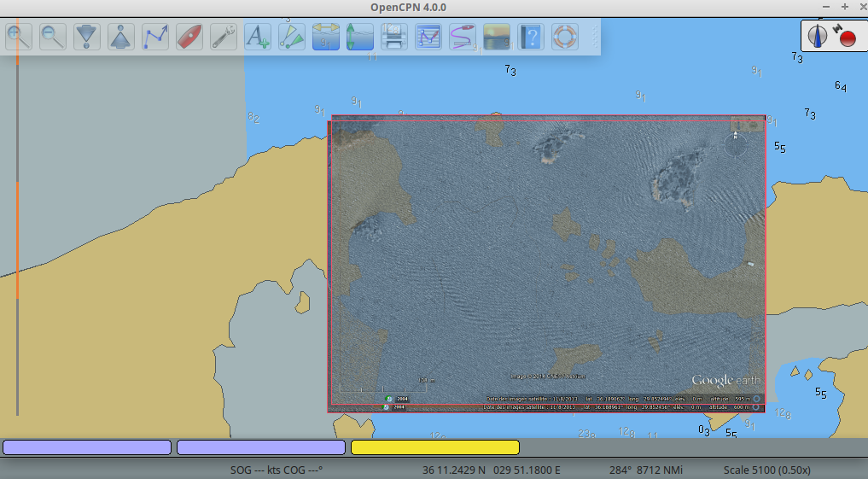Open Options with the wrench icon
This screenshot has height=479, width=868.
(224, 37)
